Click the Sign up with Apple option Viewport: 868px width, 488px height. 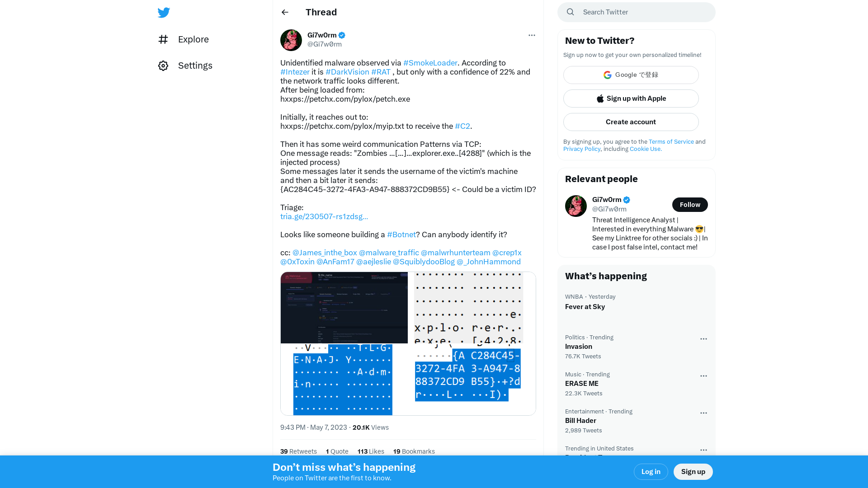pyautogui.click(x=631, y=99)
